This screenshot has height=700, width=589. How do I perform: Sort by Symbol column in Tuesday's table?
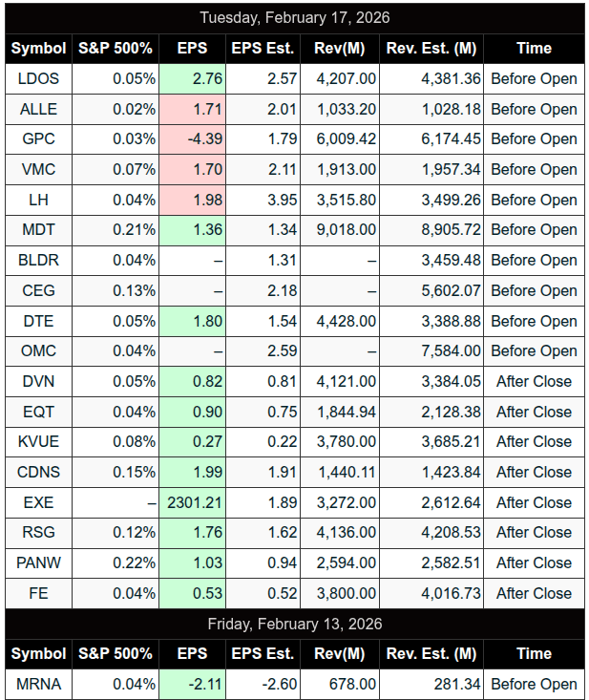click(38, 48)
